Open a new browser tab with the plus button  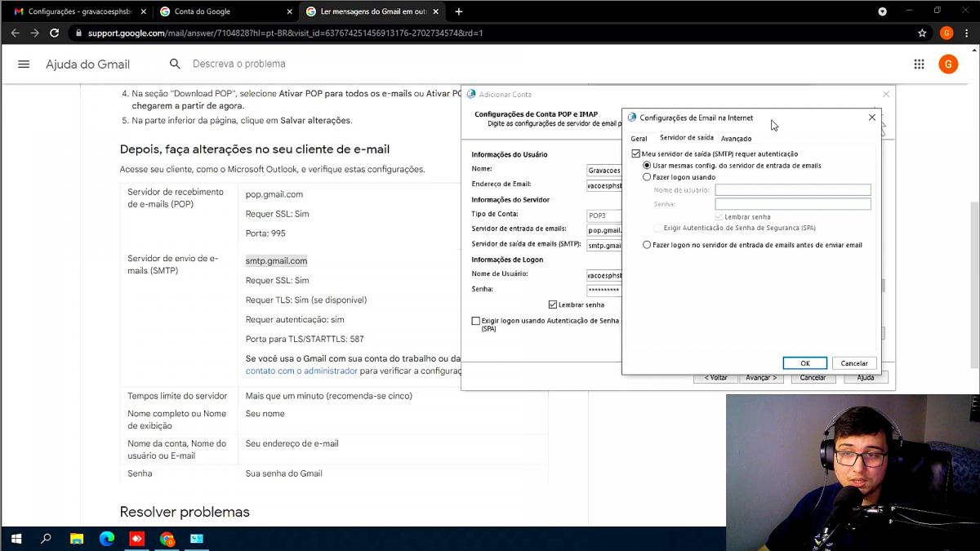click(x=458, y=11)
